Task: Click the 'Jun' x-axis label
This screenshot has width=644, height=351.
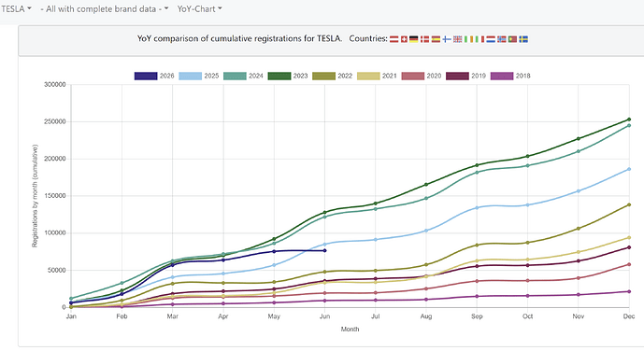Action: (324, 316)
